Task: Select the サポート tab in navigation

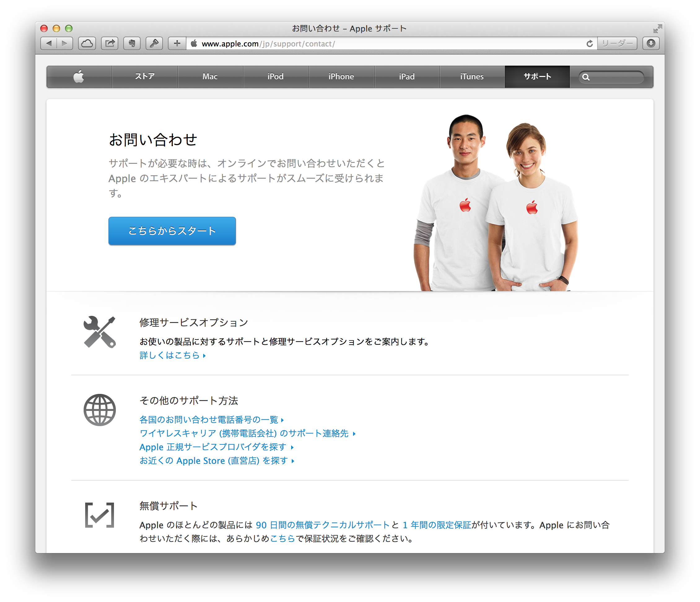Action: 535,77
